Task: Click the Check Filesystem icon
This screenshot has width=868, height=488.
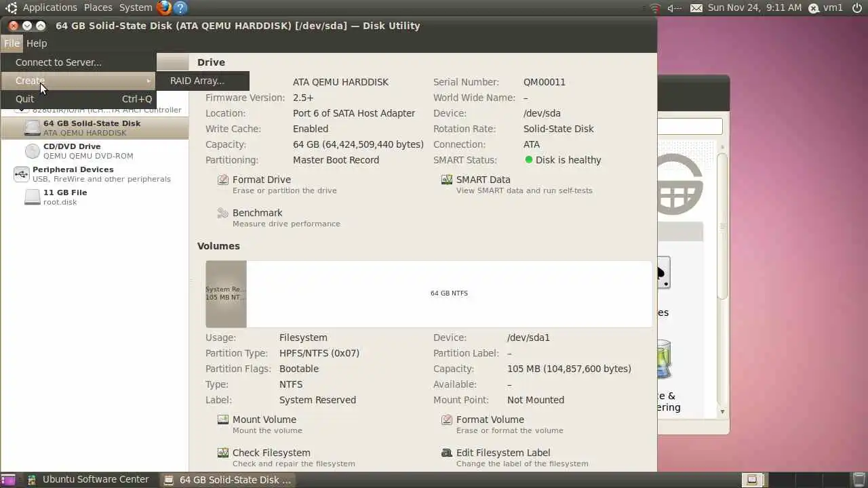Action: tap(223, 453)
